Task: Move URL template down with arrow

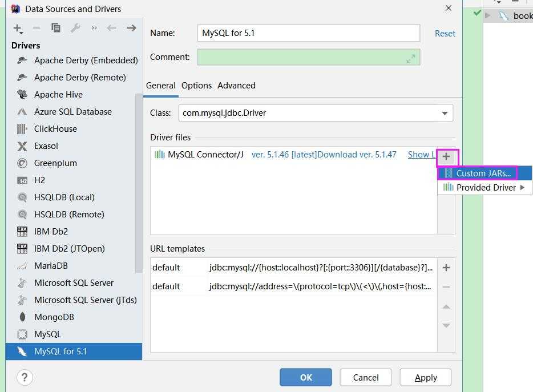Action: [446, 325]
